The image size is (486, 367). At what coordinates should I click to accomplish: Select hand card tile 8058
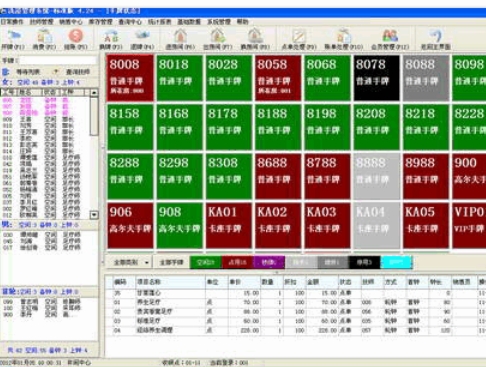click(x=278, y=78)
